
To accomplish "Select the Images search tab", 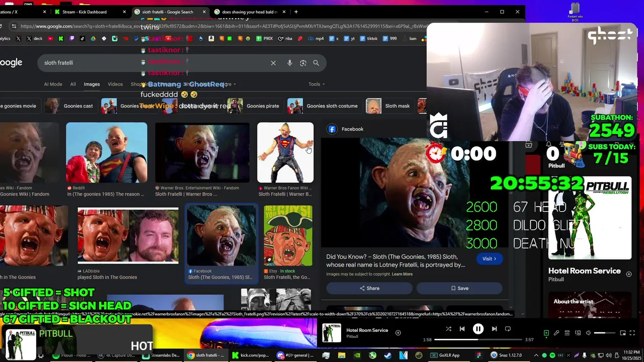I will [92, 84].
